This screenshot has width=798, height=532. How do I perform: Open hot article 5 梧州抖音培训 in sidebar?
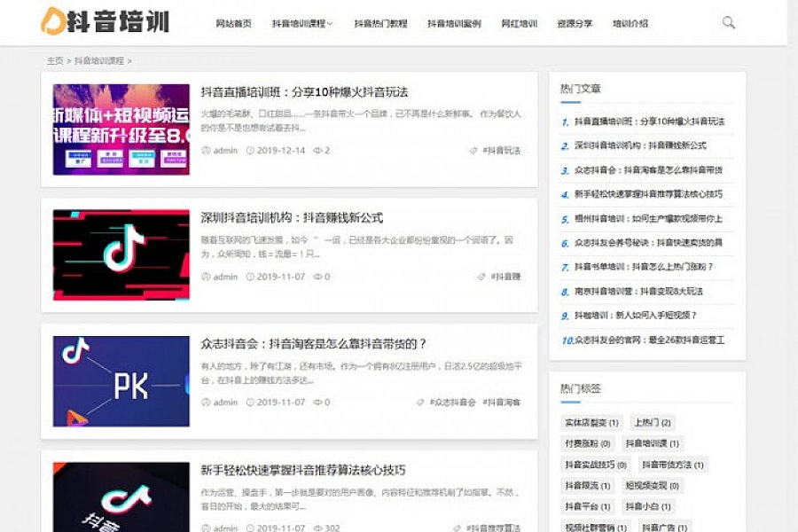click(x=648, y=218)
